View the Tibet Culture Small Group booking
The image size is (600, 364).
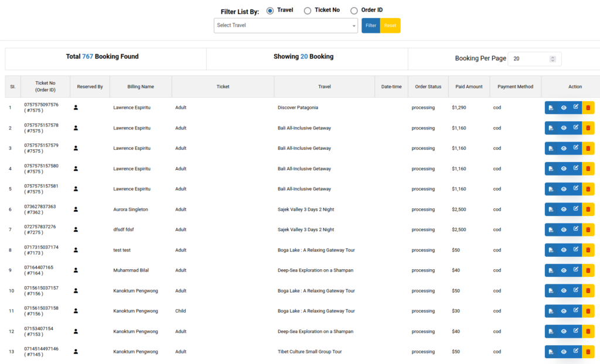pos(564,352)
